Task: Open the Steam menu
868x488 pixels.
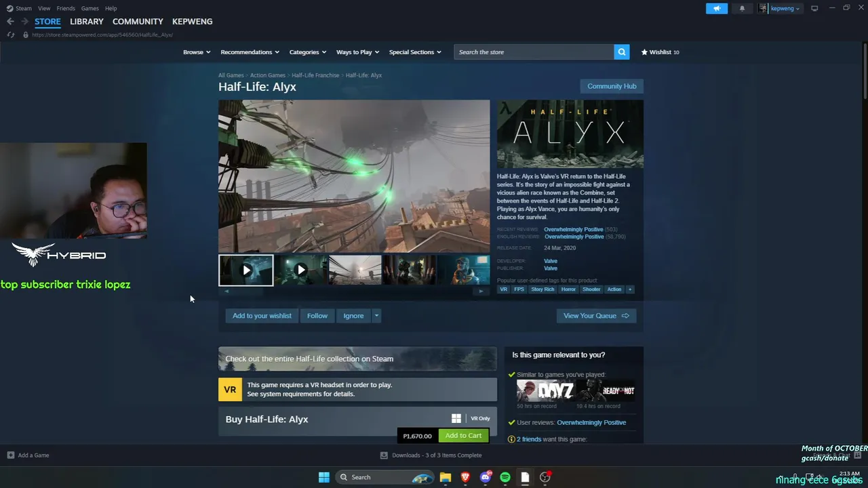Action: click(x=24, y=8)
